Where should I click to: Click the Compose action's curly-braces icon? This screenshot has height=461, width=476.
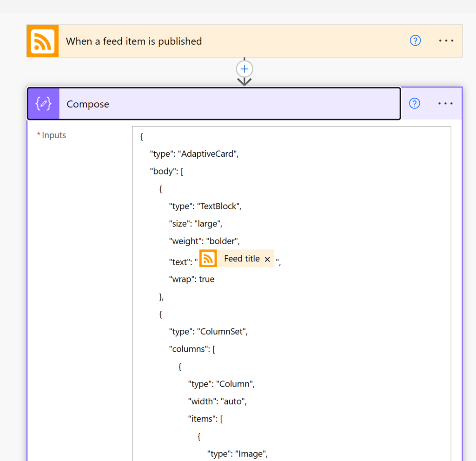(43, 104)
